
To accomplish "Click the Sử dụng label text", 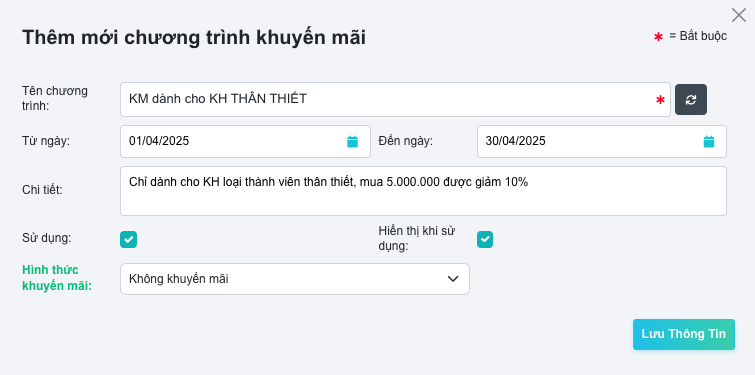I will click(47, 238).
